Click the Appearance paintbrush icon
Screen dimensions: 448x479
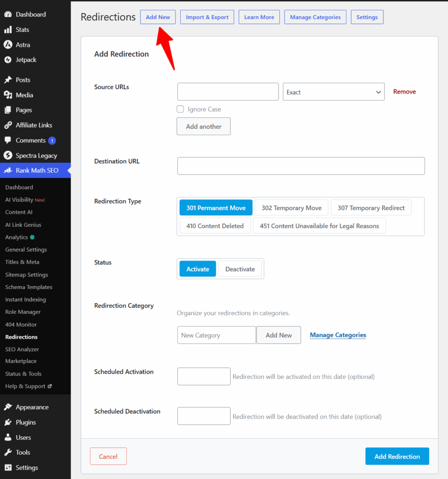point(8,407)
